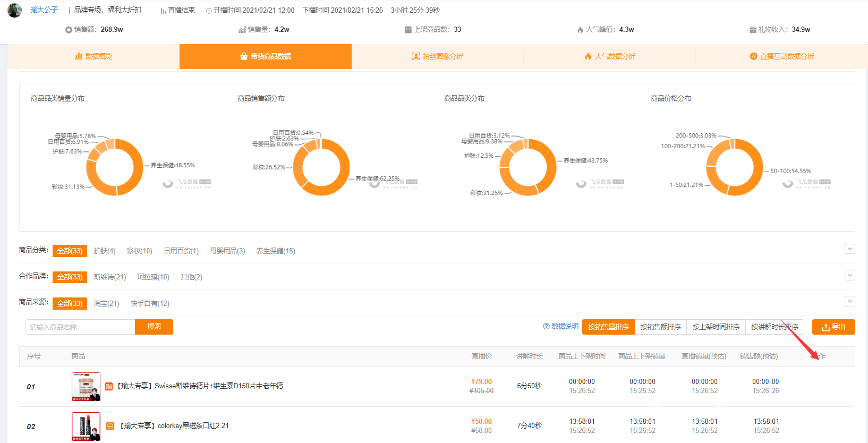Select 全部(33) under 合作品牌
This screenshot has width=868, height=443.
tap(70, 277)
